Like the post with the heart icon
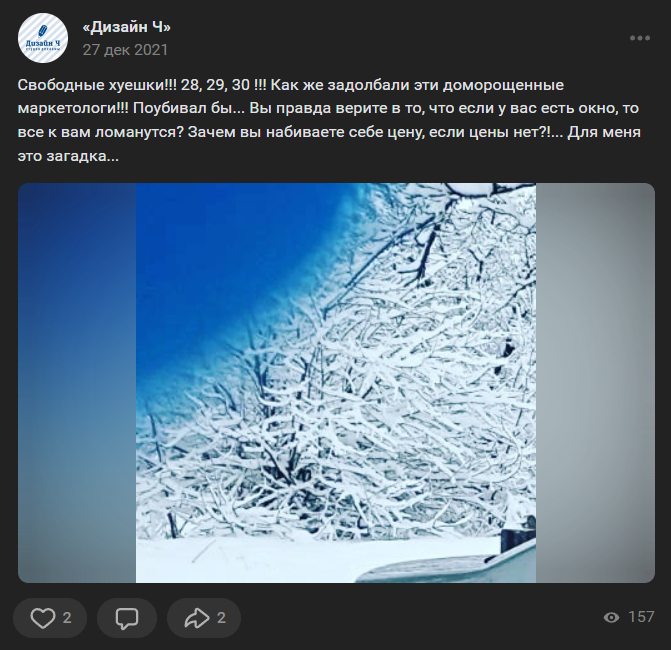 point(43,617)
